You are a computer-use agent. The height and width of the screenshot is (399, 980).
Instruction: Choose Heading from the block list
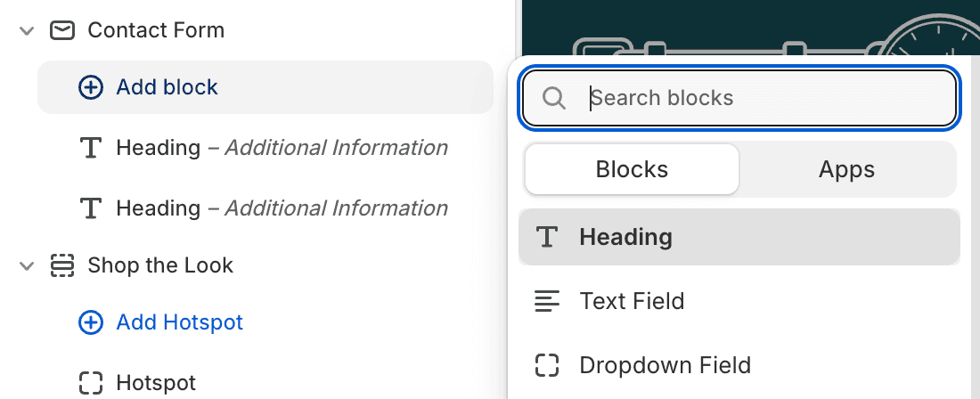coord(739,237)
